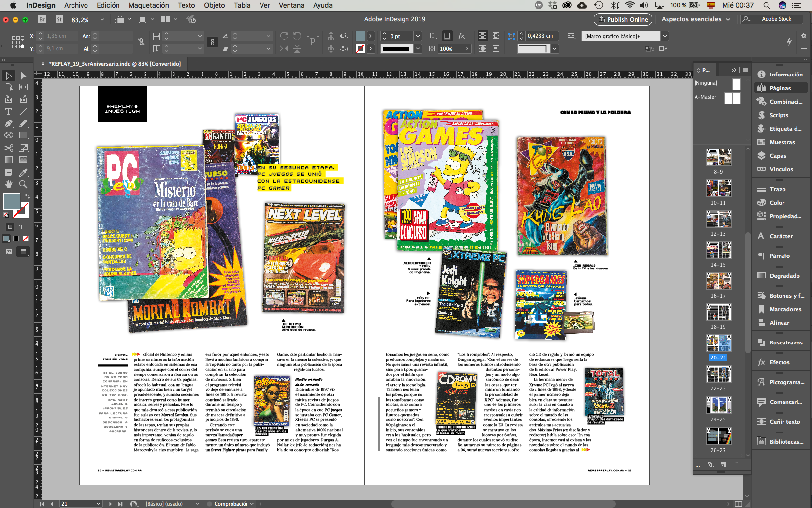The width and height of the screenshot is (812, 508).
Task: Open the Ventana menu
Action: (291, 5)
